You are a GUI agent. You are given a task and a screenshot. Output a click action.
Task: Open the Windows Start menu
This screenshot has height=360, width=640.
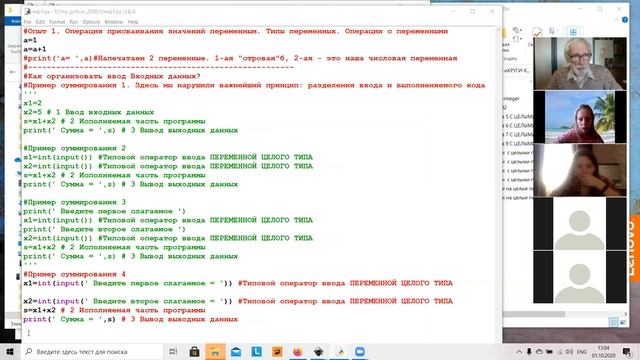tap(10, 351)
